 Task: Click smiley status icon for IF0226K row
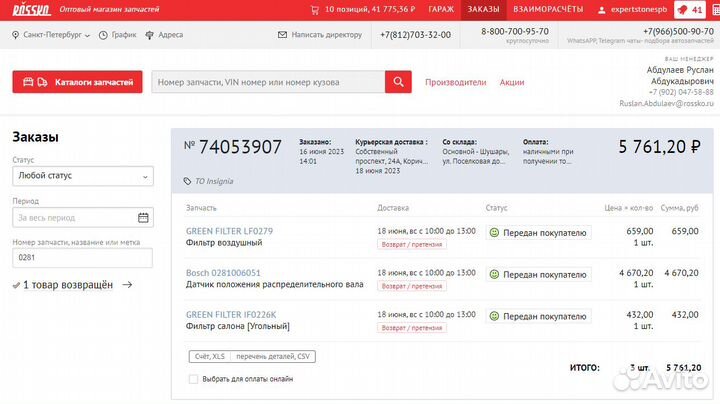[494, 316]
